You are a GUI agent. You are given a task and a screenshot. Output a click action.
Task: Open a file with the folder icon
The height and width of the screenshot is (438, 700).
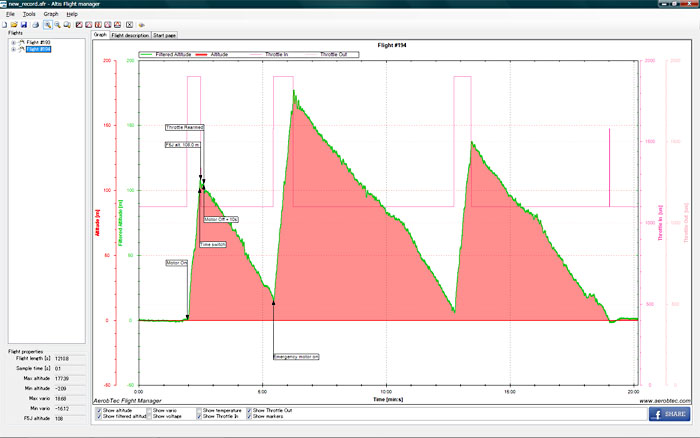pos(14,25)
